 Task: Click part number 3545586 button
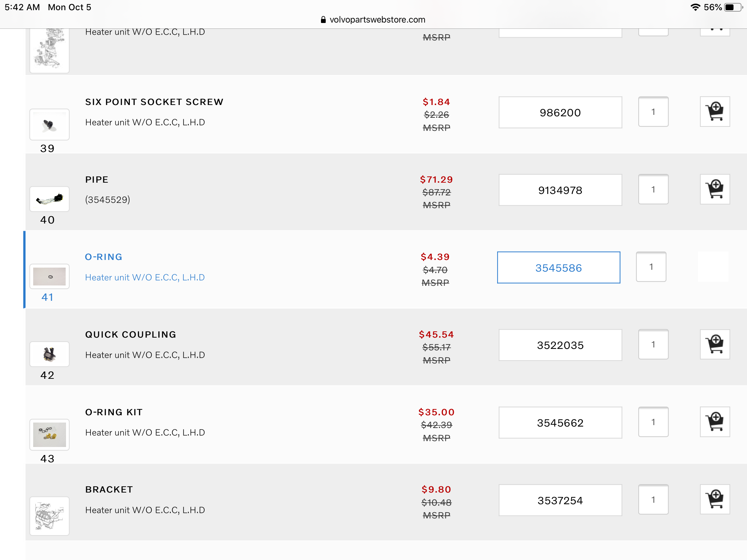558,268
